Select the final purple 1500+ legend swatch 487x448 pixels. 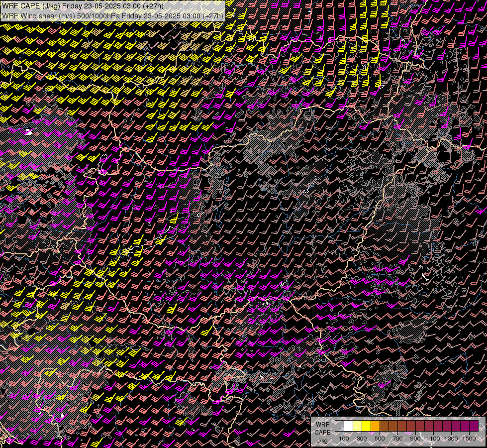[474, 426]
